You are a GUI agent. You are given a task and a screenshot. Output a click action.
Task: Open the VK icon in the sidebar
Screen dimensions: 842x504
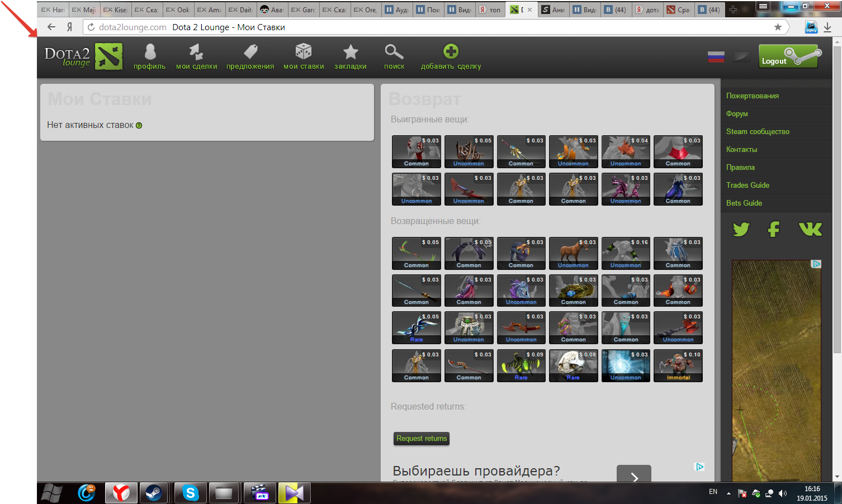(810, 229)
